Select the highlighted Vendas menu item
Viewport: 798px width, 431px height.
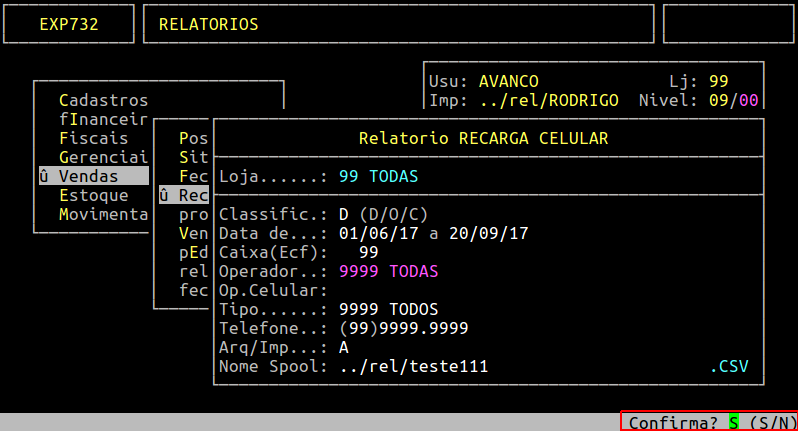pyautogui.click(x=88, y=176)
